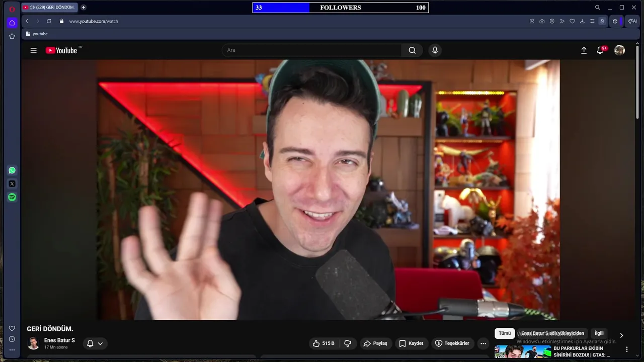Image resolution: width=644 pixels, height=362 pixels.
Task: Open the bookmarks star in Opera sidebar
Action: (x=12, y=36)
